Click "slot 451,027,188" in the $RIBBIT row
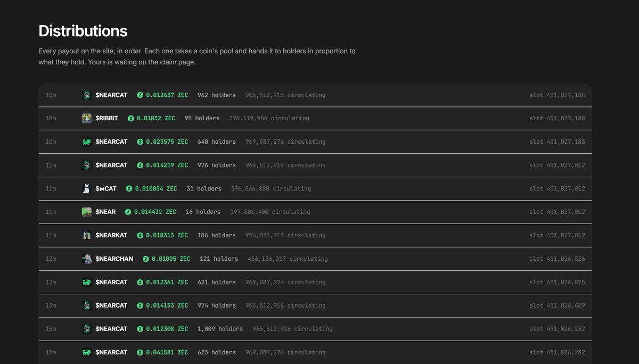 tap(557, 118)
